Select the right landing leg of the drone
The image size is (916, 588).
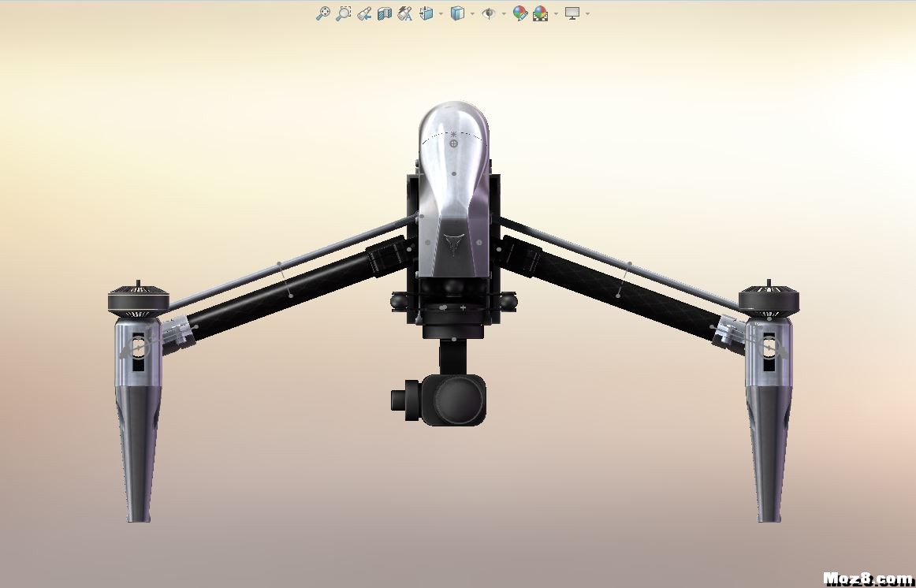pyautogui.click(x=769, y=420)
